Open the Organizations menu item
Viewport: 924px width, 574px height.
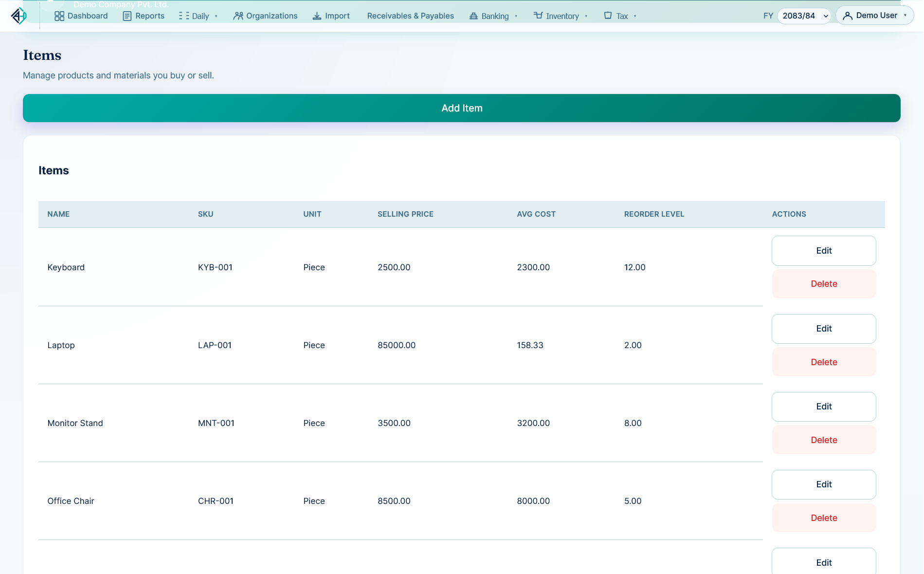click(265, 16)
